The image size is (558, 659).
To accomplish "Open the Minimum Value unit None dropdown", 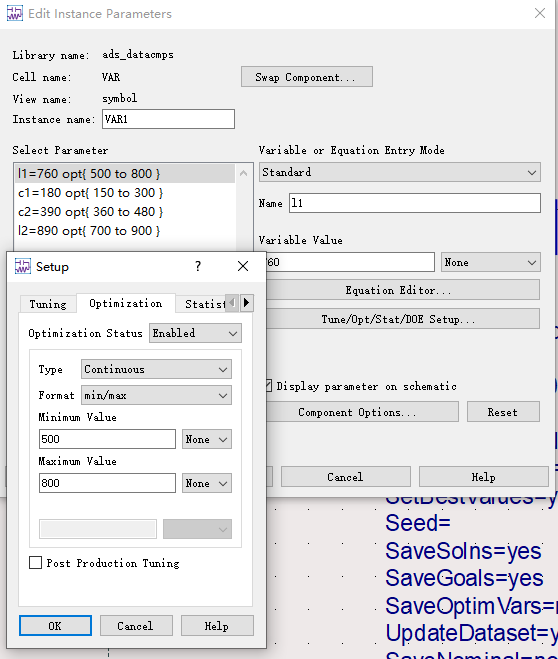I will (x=207, y=439).
